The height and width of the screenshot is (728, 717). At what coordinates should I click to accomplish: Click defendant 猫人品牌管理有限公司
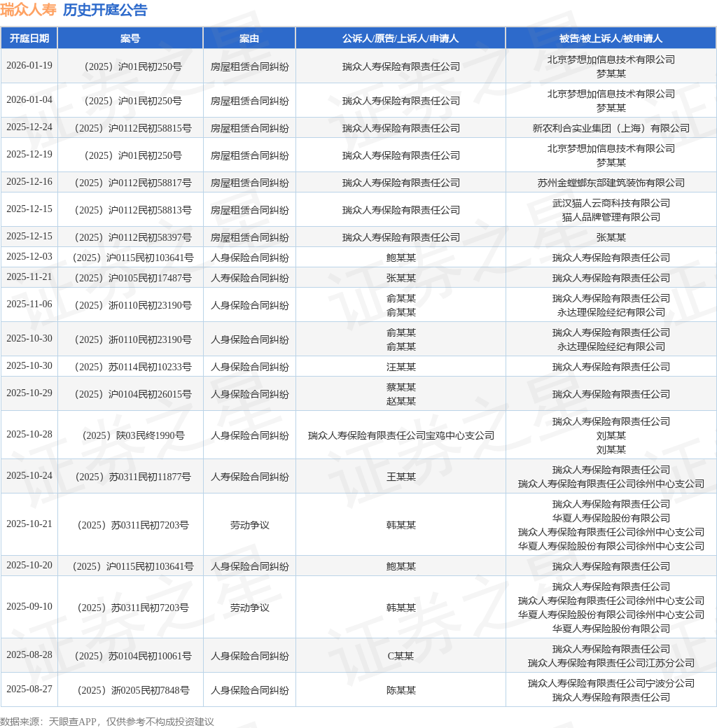(x=611, y=217)
